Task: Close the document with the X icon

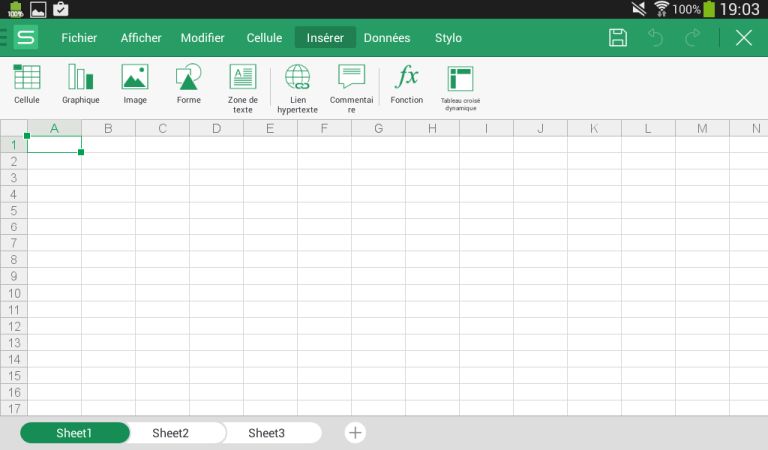Action: coord(744,38)
